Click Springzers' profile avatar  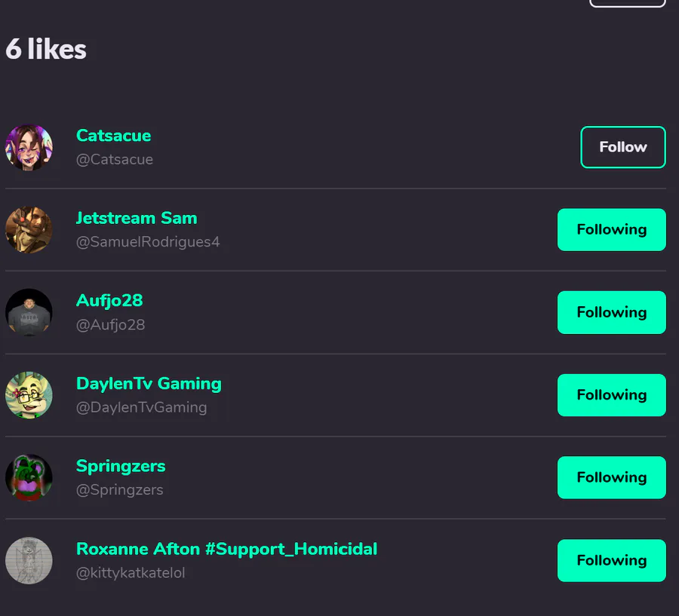(x=29, y=477)
